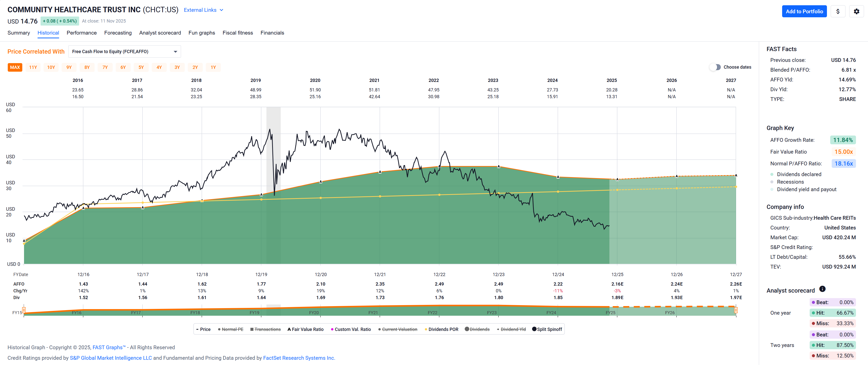This screenshot has height=367, width=868.
Task: Toggle the Custom Val. Ratio legend dot
Action: coord(332,329)
